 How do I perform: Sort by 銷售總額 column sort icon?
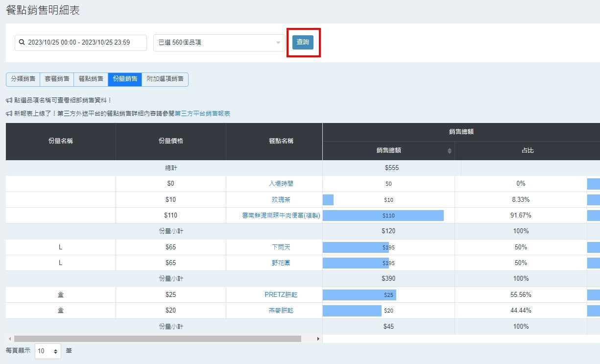coord(450,151)
